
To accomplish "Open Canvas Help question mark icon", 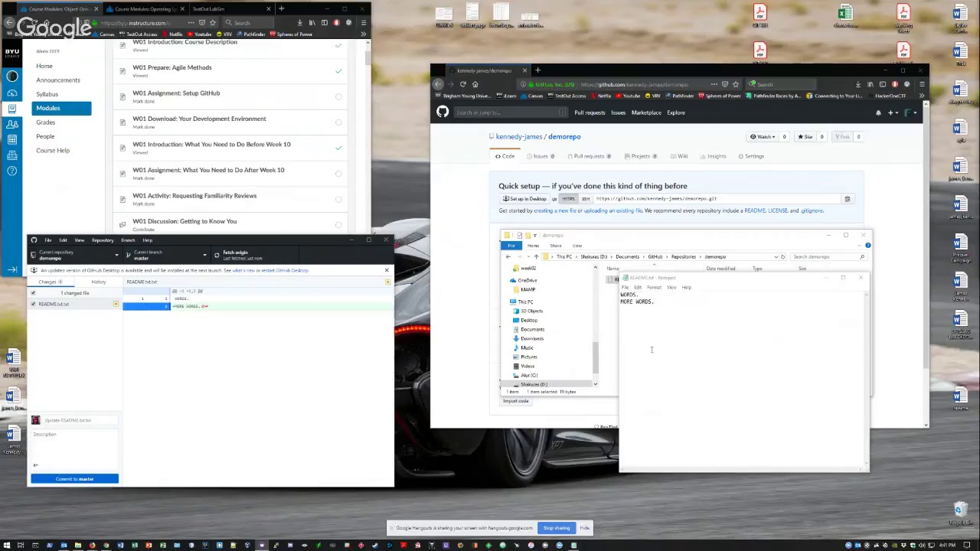I will pyautogui.click(x=12, y=171).
